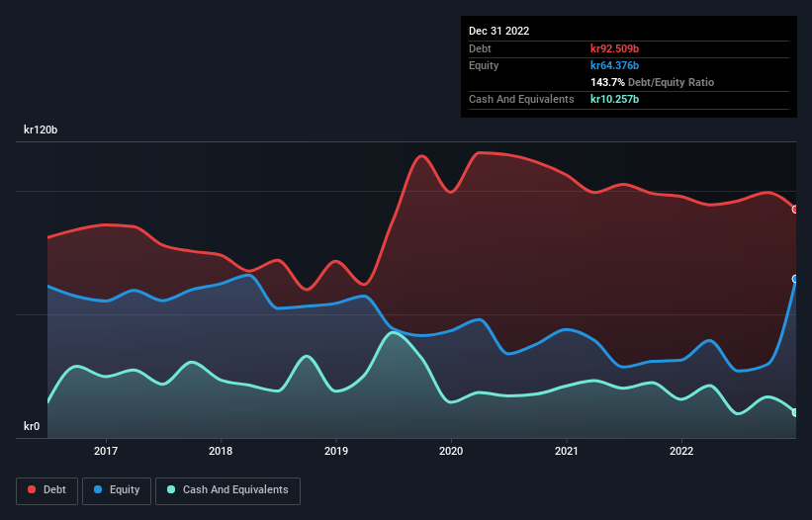Click the Dec 31 2022 tooltip date
This screenshot has height=520, width=812.
498,31
